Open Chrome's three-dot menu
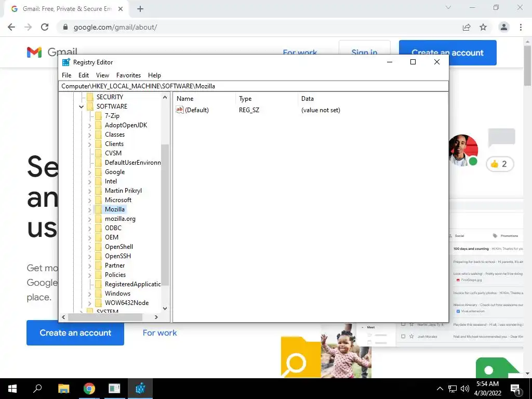532x399 pixels. [x=521, y=27]
